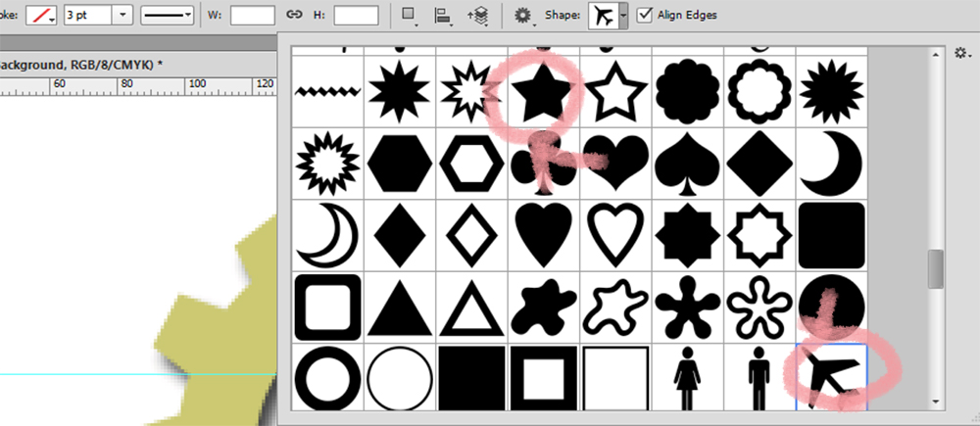Select the outlined crescent moon shape
Image resolution: width=980 pixels, height=426 pixels.
click(328, 235)
